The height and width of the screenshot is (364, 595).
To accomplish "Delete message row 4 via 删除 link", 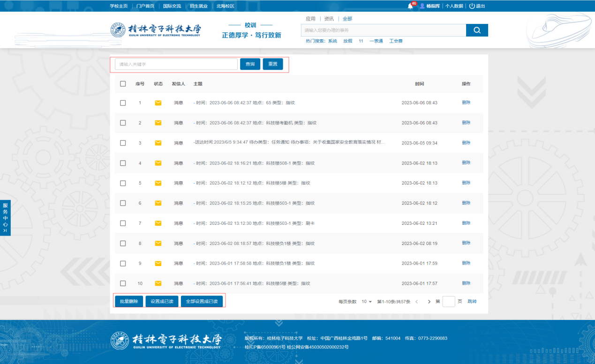I will click(466, 163).
